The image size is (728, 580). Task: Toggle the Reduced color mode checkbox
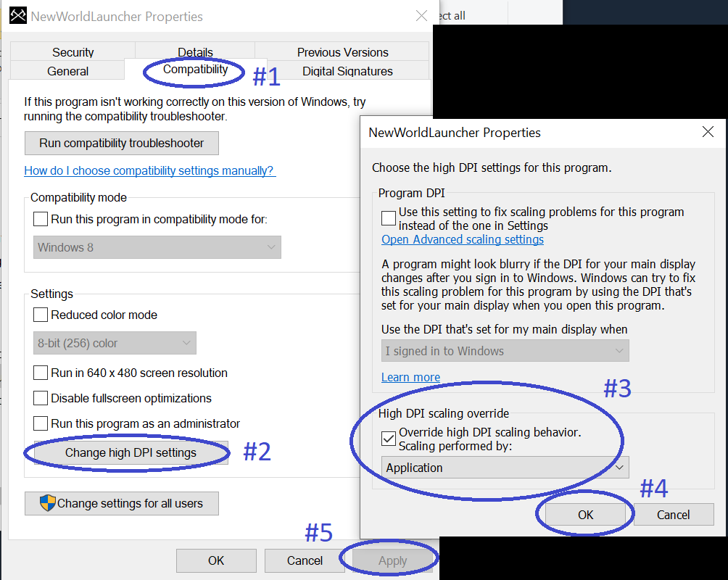(41, 315)
